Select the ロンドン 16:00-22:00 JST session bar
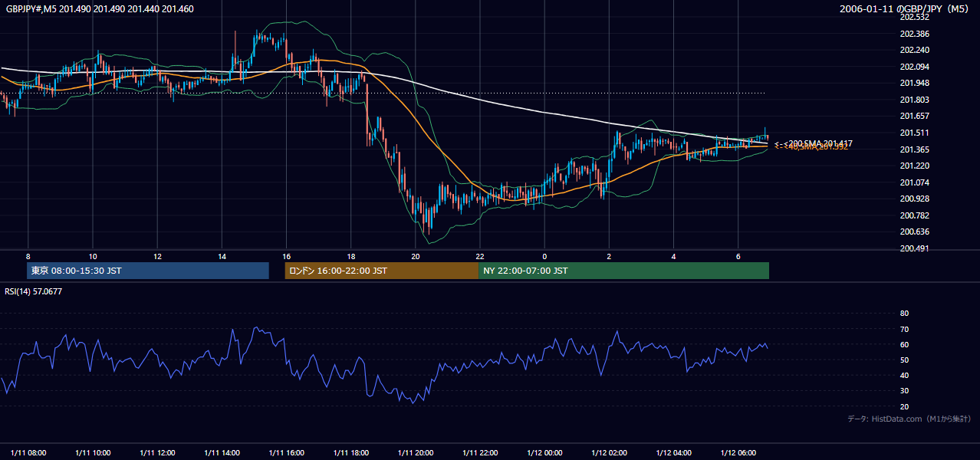 tap(381, 271)
